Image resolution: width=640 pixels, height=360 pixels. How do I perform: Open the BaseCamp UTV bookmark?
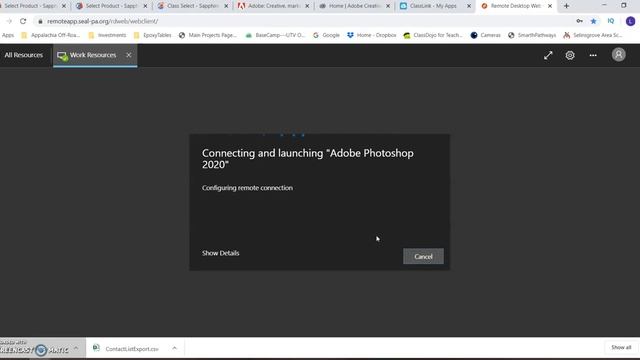[275, 35]
